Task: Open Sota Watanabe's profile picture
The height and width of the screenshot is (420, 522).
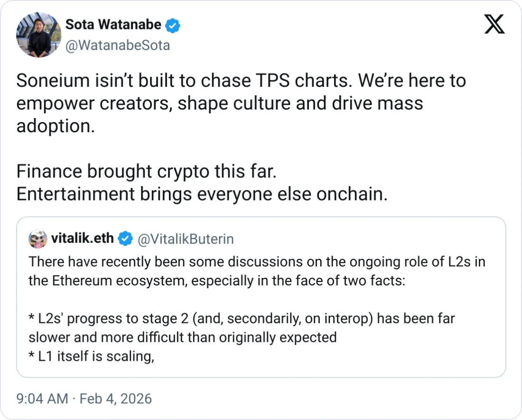Action: tap(38, 35)
